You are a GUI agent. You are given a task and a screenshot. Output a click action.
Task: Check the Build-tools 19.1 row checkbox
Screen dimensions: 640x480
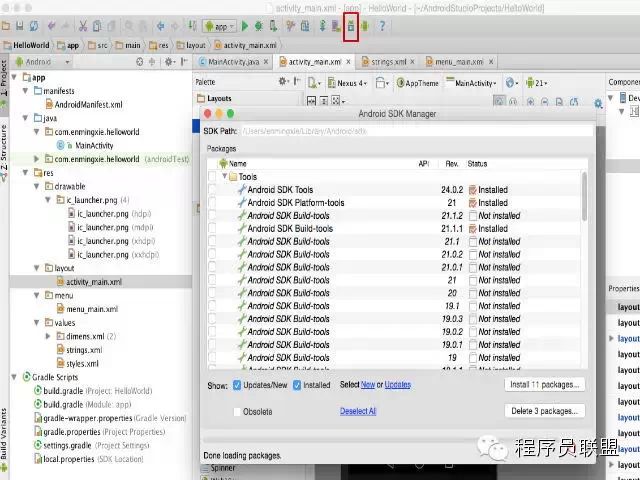(212, 306)
